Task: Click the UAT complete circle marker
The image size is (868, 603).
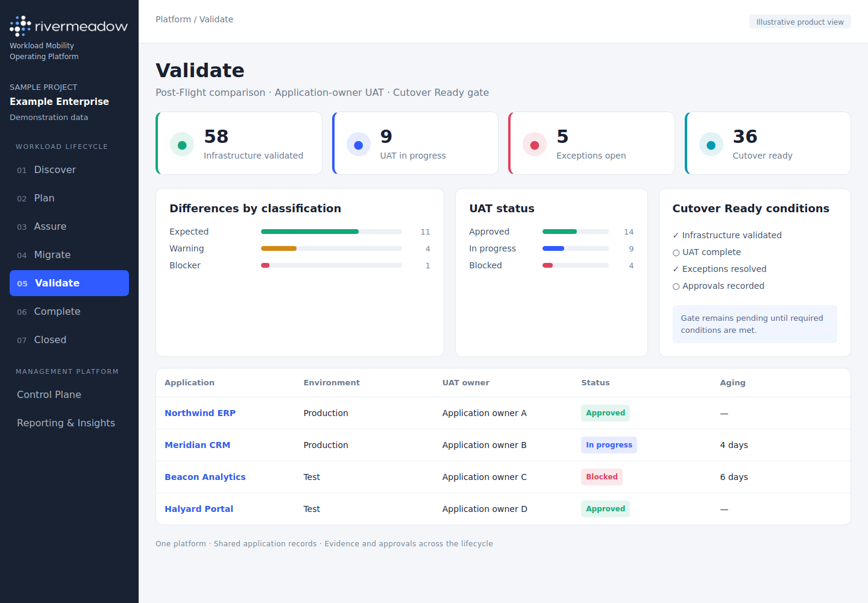Action: tap(676, 253)
